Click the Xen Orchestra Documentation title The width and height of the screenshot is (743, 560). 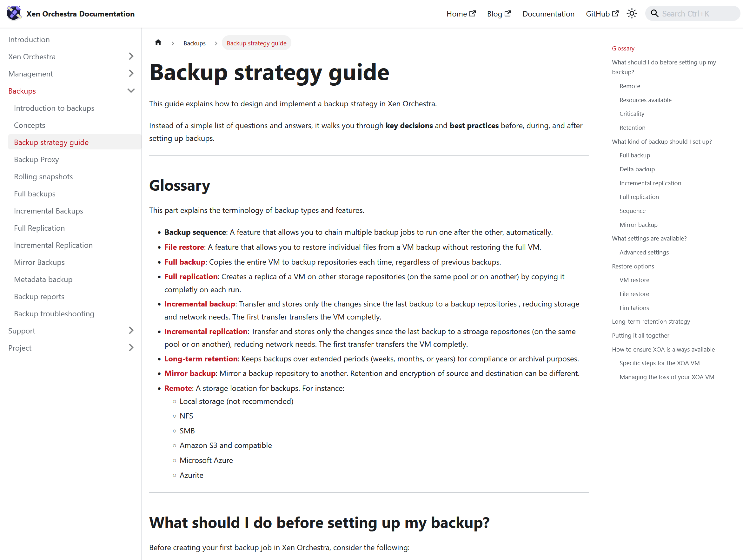click(x=80, y=14)
